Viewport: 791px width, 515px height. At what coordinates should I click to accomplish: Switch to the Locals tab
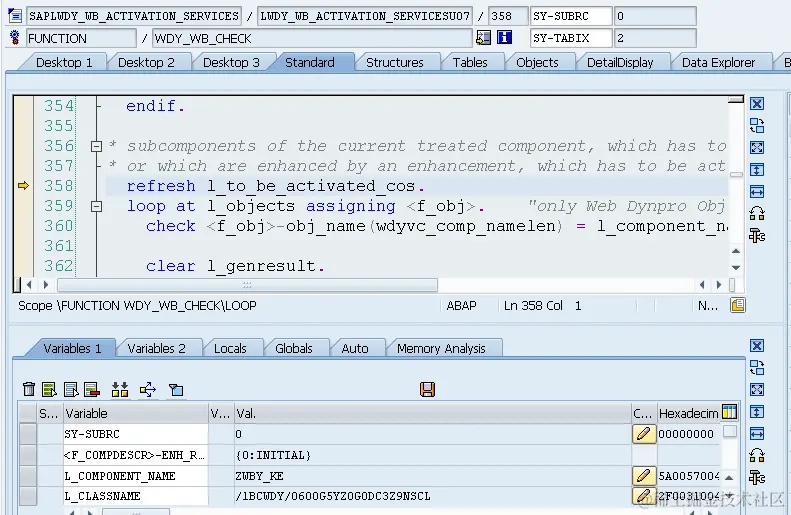[230, 349]
